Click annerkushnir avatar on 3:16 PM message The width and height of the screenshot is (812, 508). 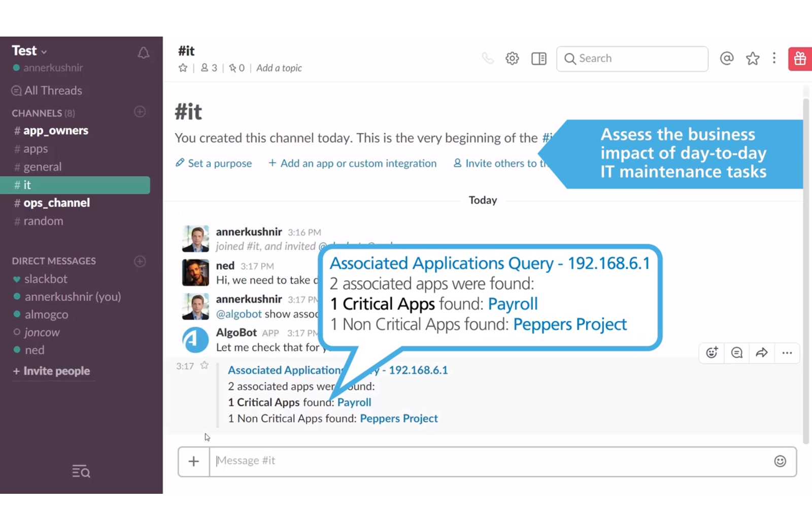coord(195,239)
